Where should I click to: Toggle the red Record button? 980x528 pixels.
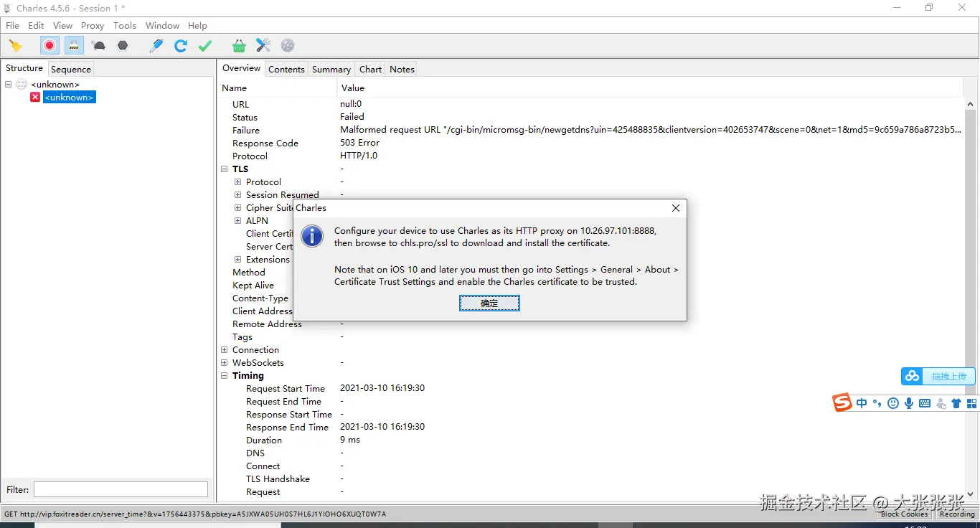(x=50, y=46)
